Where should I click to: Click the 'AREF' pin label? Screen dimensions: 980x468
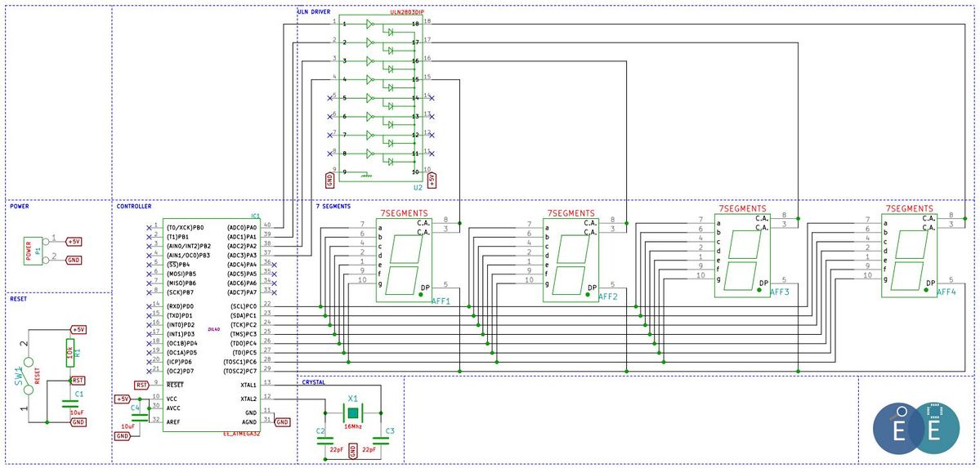pyautogui.click(x=174, y=422)
